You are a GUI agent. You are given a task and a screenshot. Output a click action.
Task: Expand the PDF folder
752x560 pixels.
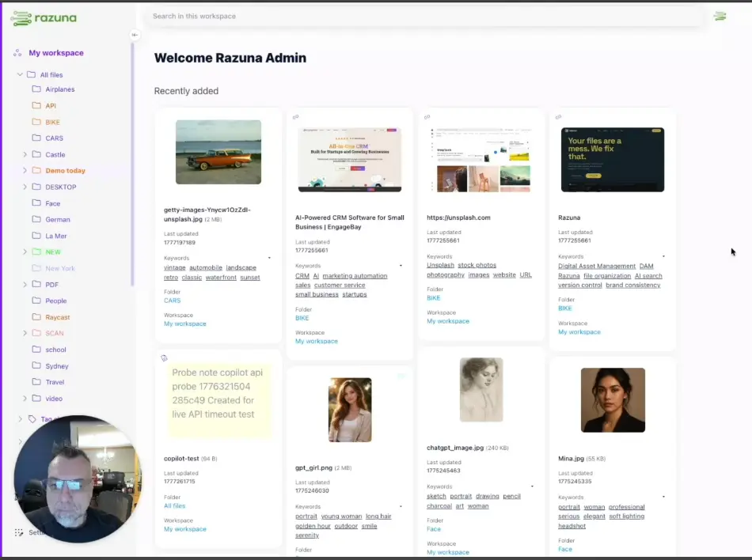25,285
